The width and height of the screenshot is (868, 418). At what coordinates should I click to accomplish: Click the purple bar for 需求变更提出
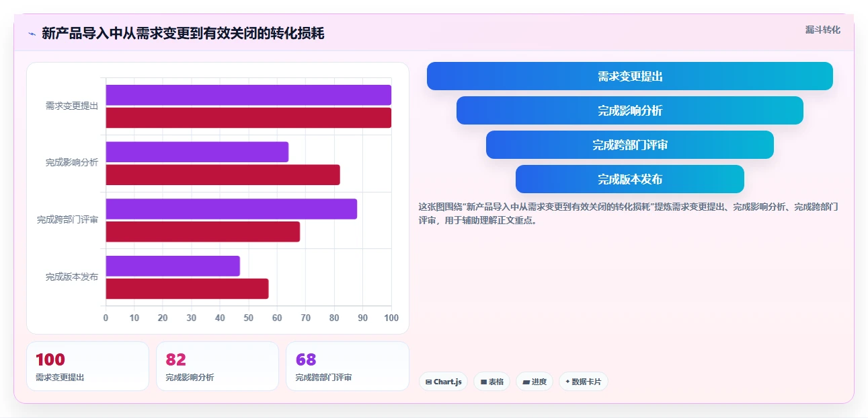tap(248, 95)
